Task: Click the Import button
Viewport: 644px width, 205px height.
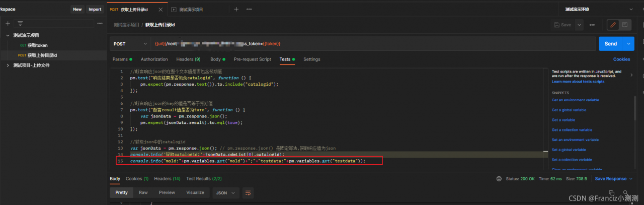Action: [x=95, y=9]
